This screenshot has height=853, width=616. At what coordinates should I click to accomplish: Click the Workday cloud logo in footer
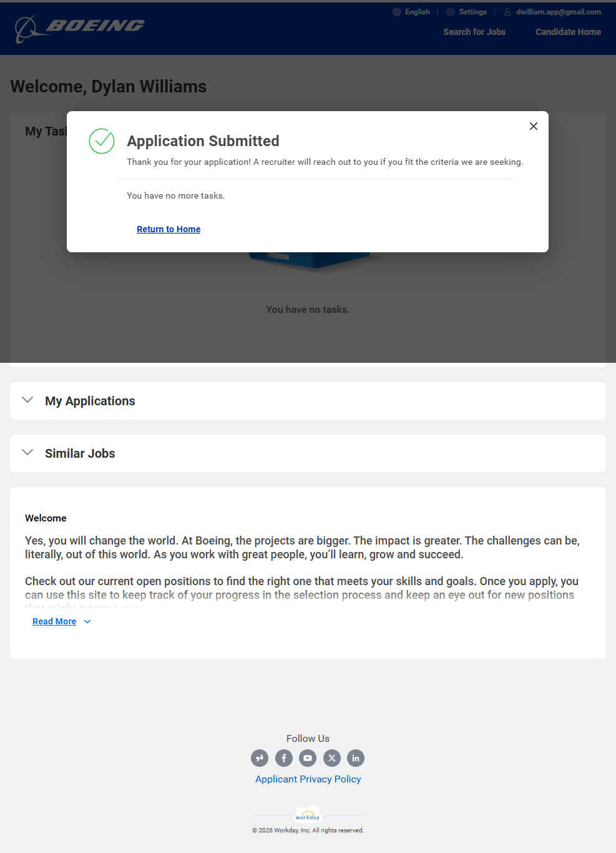308,815
